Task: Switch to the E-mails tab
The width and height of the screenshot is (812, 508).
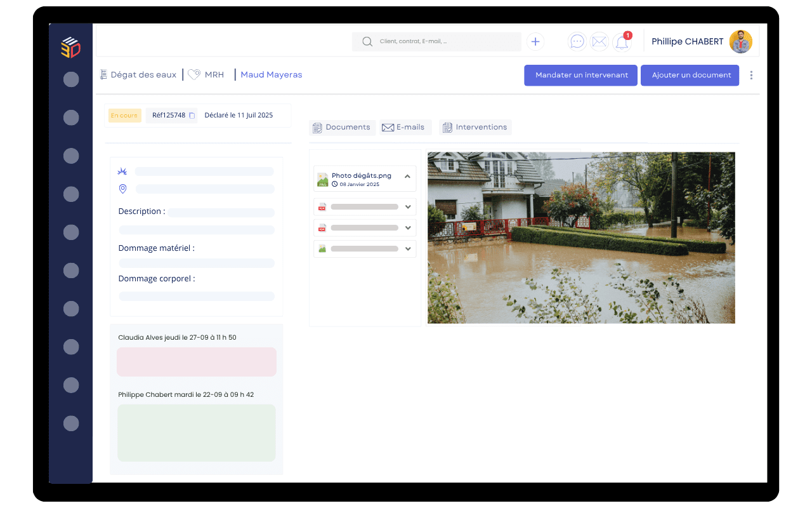Action: point(405,127)
